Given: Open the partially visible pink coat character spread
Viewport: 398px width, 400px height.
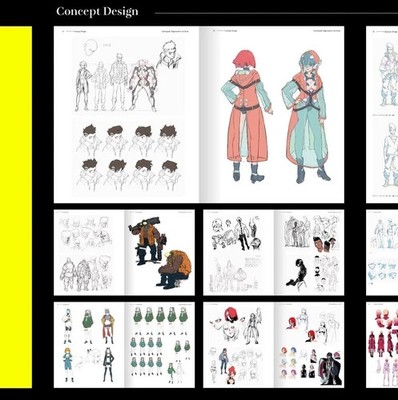Looking at the screenshot, I should [x=382, y=345].
